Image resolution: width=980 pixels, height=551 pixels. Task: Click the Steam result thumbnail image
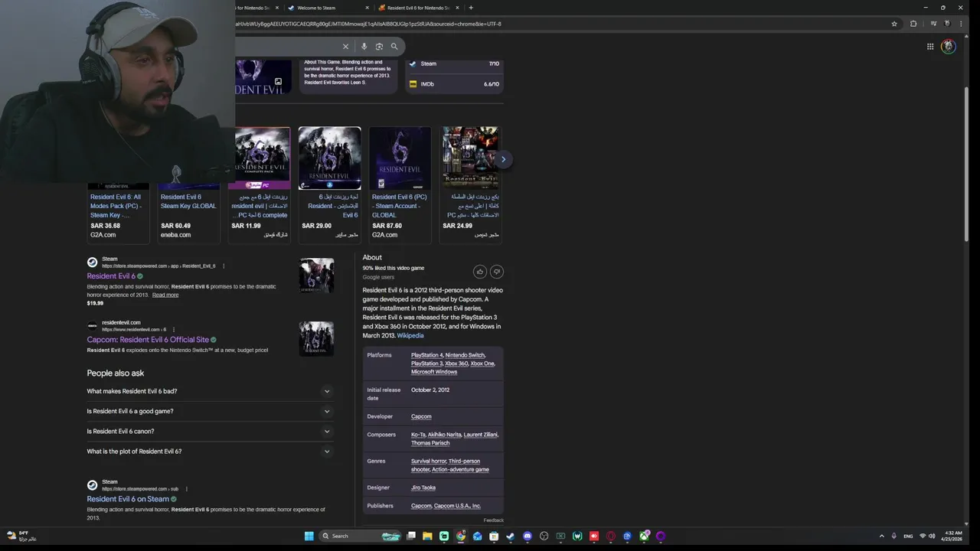(x=316, y=275)
